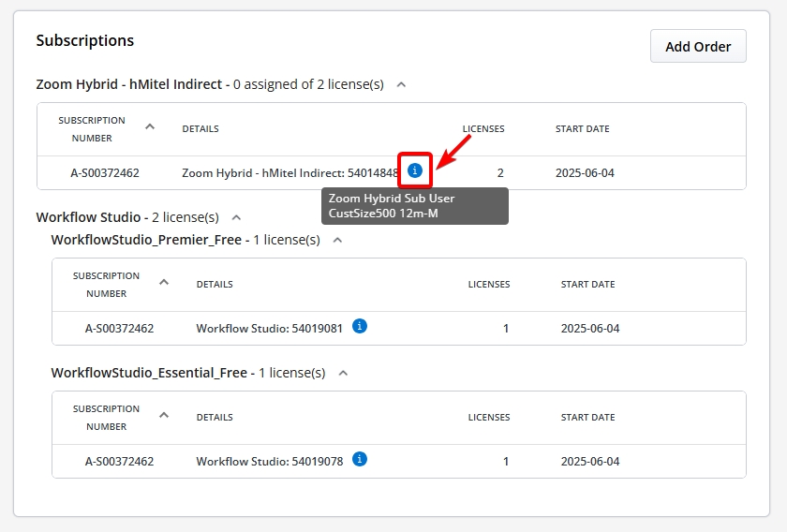Viewport: 787px width, 532px height.
Task: Click licenses value 1 in 54019081 row
Action: pyautogui.click(x=506, y=329)
